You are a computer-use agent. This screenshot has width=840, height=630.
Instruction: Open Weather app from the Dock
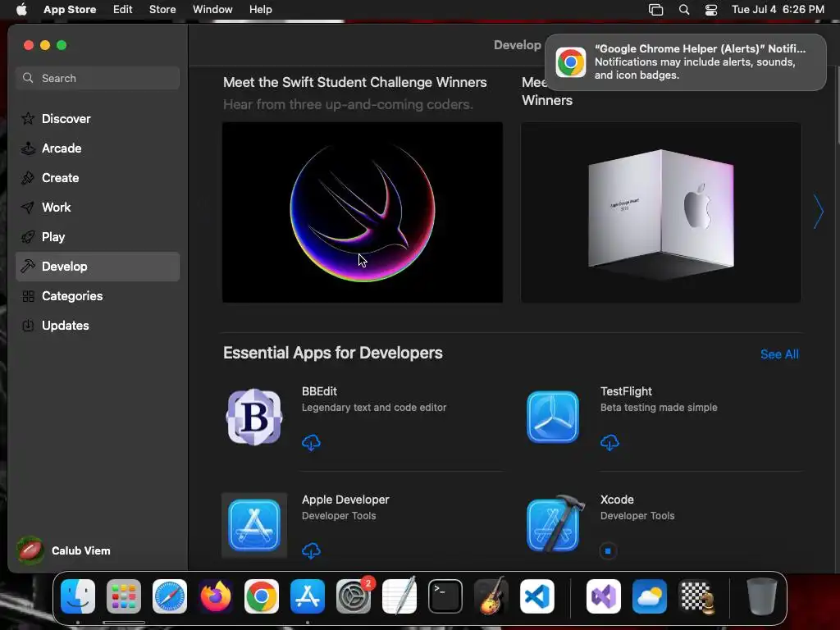pos(650,596)
